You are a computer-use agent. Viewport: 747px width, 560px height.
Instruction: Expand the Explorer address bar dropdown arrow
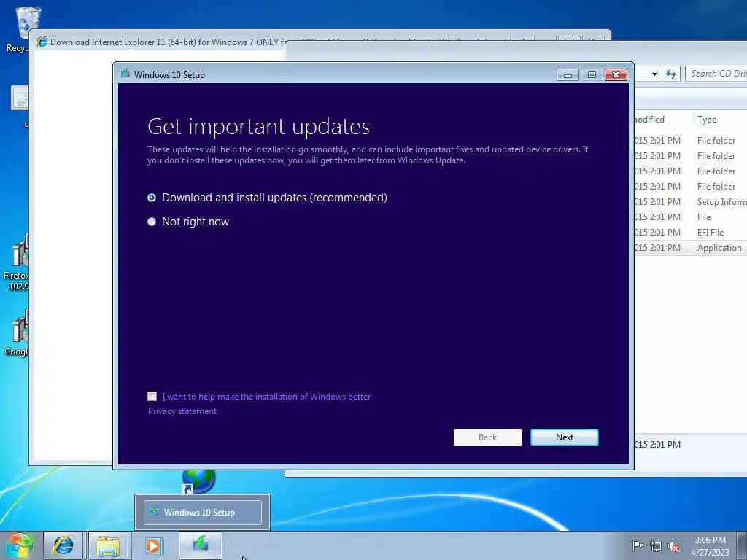click(654, 74)
